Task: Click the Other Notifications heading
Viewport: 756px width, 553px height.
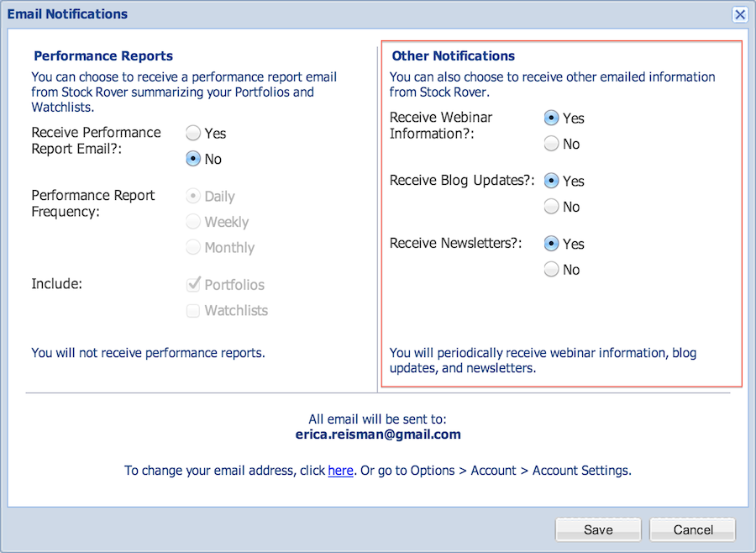Action: pos(454,56)
